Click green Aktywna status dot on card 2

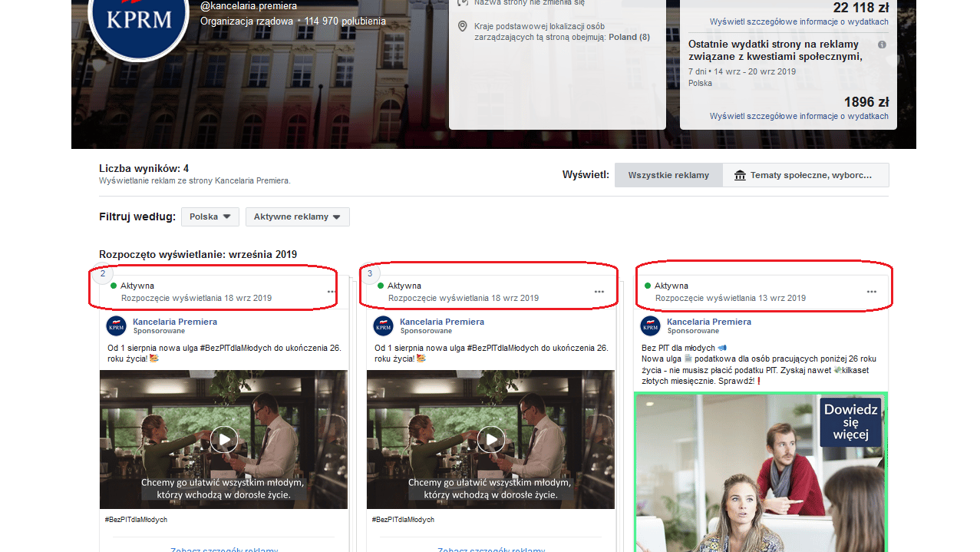tap(114, 286)
